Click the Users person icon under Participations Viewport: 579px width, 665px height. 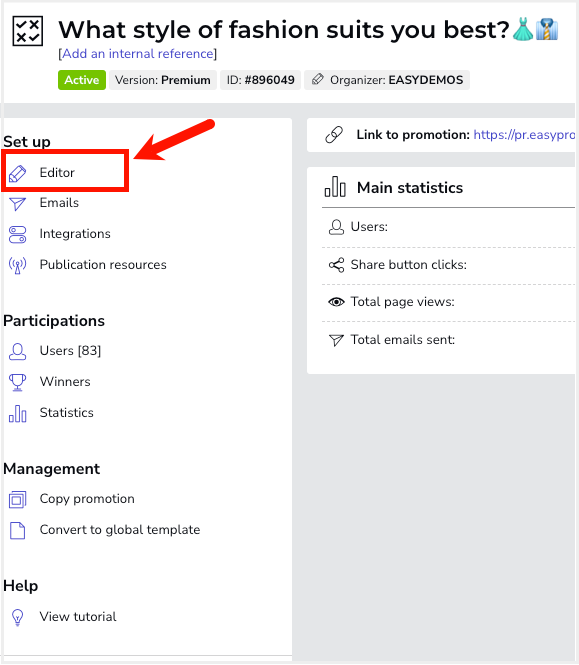pos(17,352)
